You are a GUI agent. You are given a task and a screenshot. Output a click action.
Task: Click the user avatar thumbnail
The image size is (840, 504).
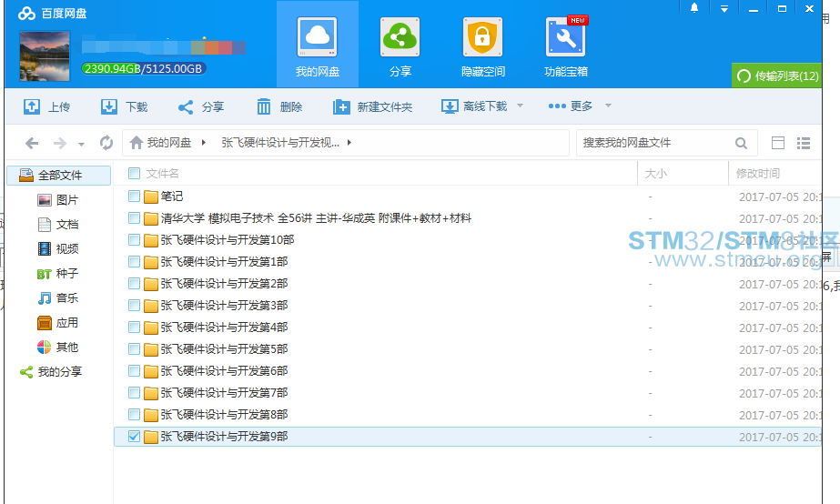coord(45,55)
